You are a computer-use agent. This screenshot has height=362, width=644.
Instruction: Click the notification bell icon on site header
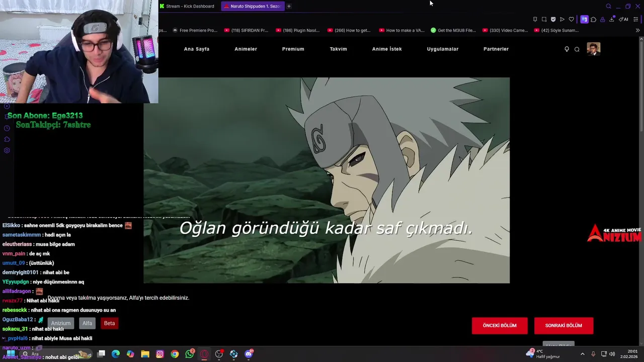pyautogui.click(x=567, y=49)
